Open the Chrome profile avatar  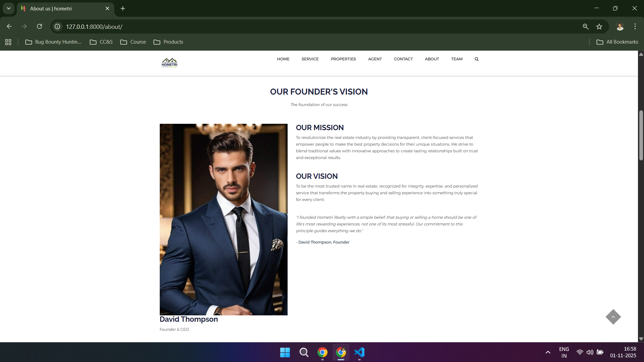pyautogui.click(x=620, y=27)
